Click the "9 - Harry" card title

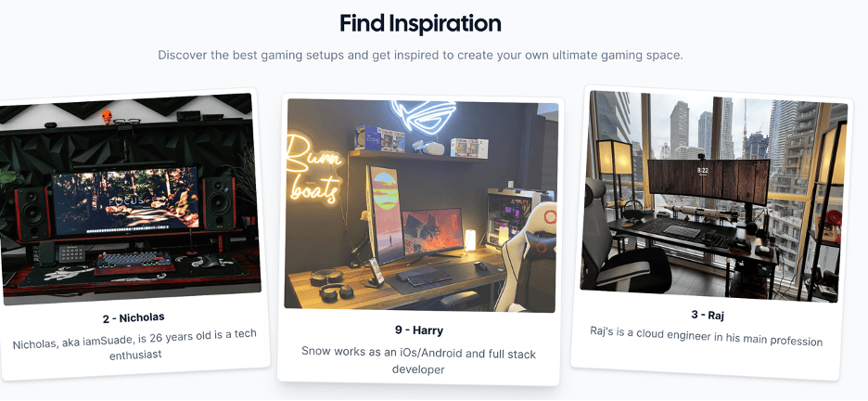419,330
